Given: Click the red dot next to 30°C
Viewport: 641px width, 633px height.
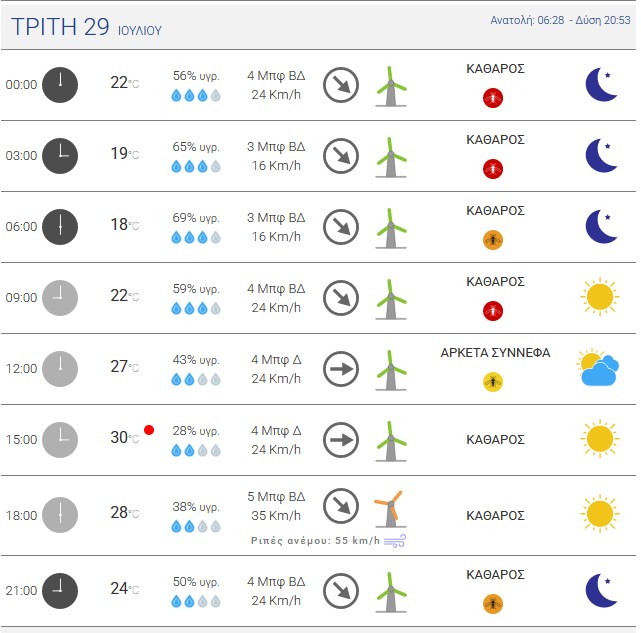Looking at the screenshot, I should (149, 430).
